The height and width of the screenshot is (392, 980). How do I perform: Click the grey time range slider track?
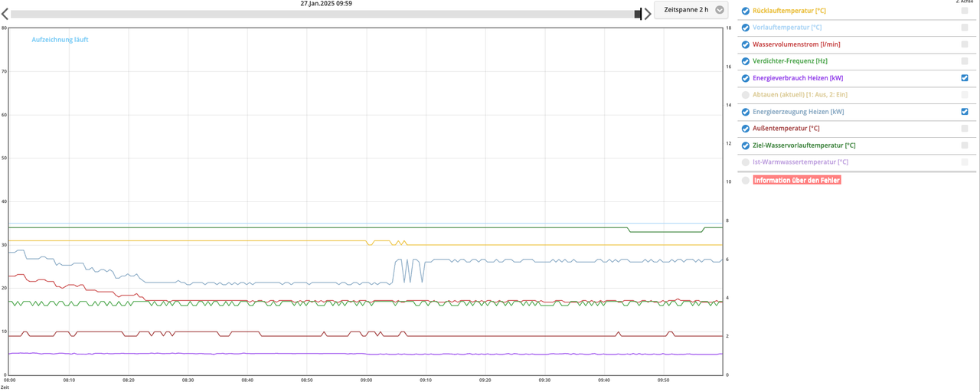point(323,14)
